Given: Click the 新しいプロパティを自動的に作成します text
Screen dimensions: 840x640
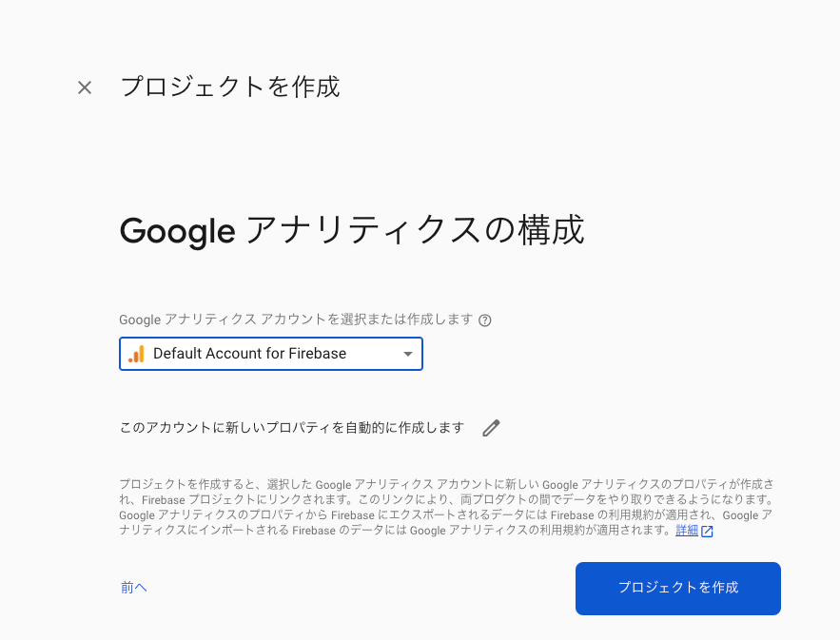Looking at the screenshot, I should [291, 428].
